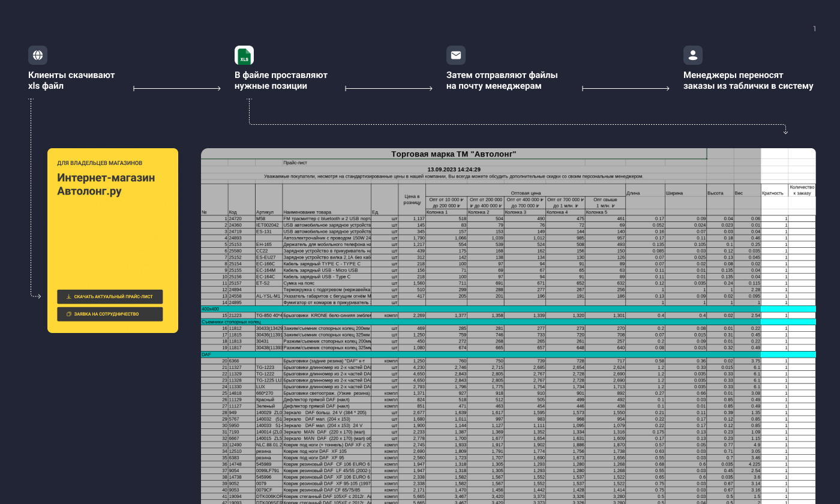Click article cell 'IET002042'

point(269,225)
